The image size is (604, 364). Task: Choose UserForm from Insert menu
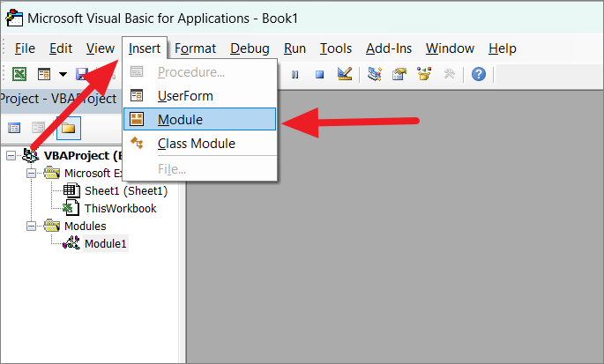(199, 95)
